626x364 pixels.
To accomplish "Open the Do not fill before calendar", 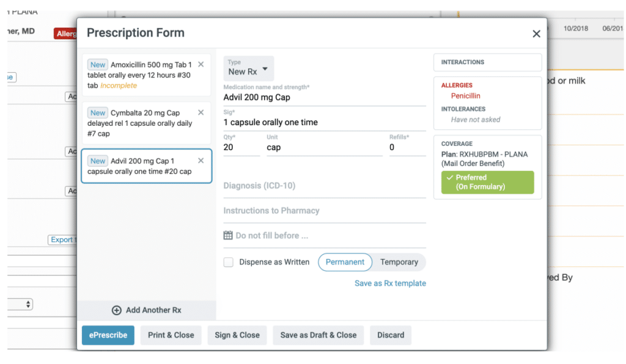I will 228,235.
